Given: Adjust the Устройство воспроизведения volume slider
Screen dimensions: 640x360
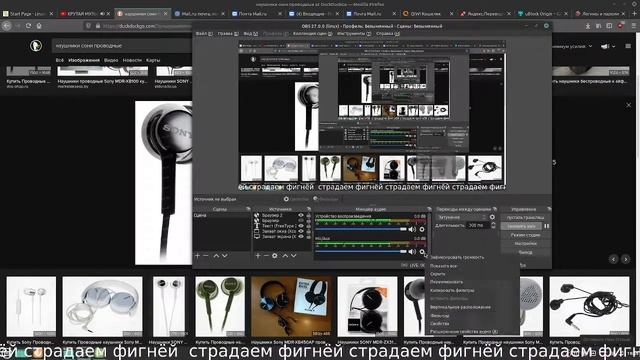Looking at the screenshot, I should 361,229.
